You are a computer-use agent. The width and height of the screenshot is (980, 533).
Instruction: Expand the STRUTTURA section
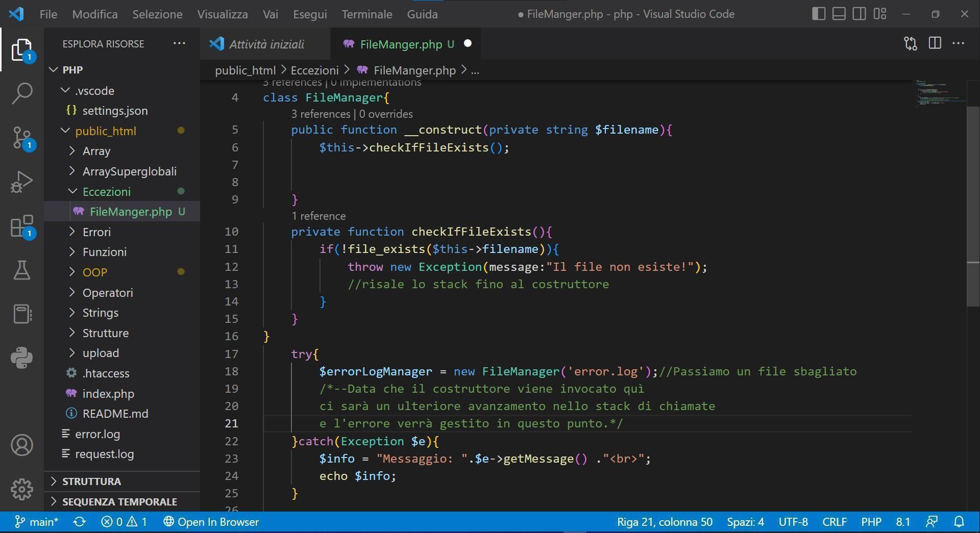point(122,481)
